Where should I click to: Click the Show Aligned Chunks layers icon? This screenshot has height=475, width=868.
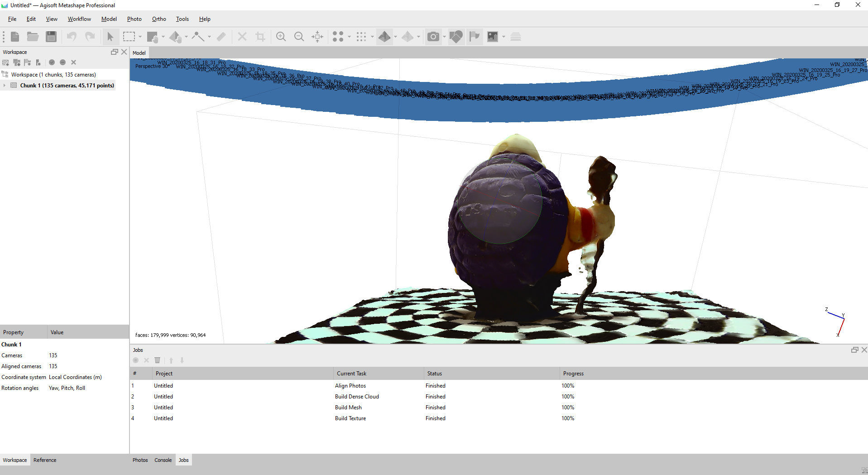click(516, 37)
